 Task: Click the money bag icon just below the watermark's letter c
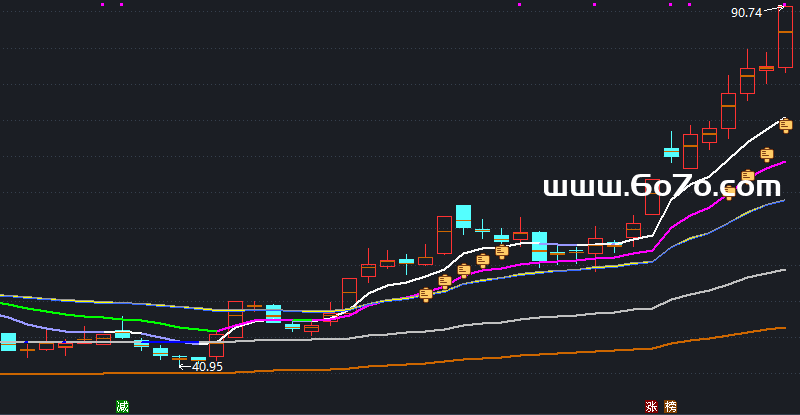[x=729, y=193]
